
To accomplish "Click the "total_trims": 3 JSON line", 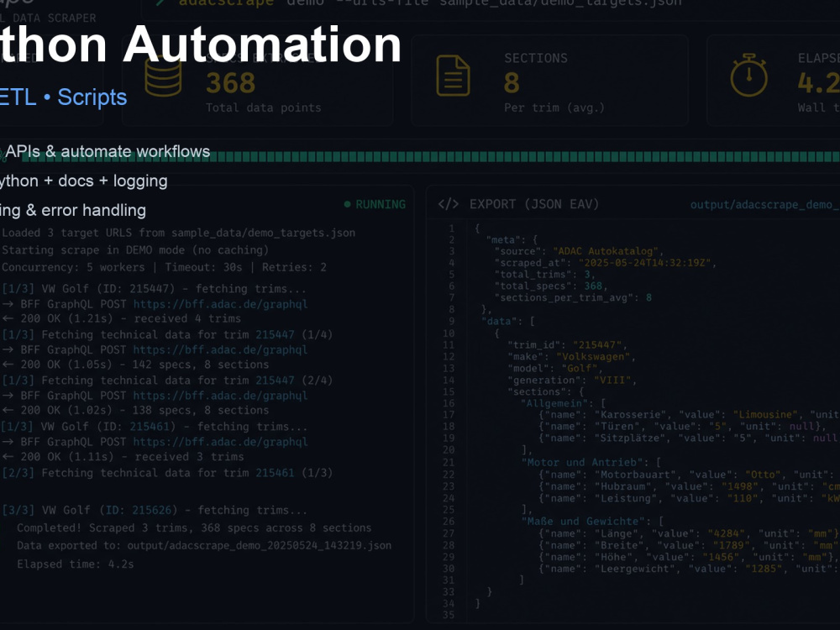I will [545, 275].
